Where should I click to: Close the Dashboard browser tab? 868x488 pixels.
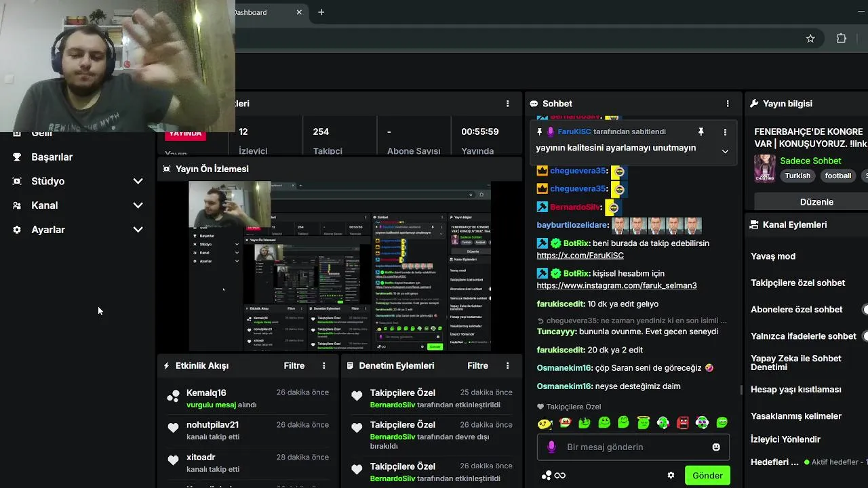coord(299,12)
